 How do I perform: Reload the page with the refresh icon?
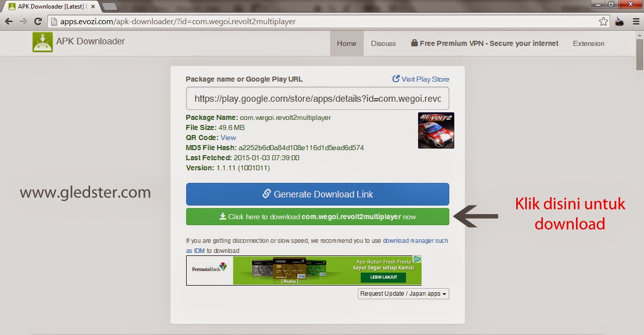38,22
